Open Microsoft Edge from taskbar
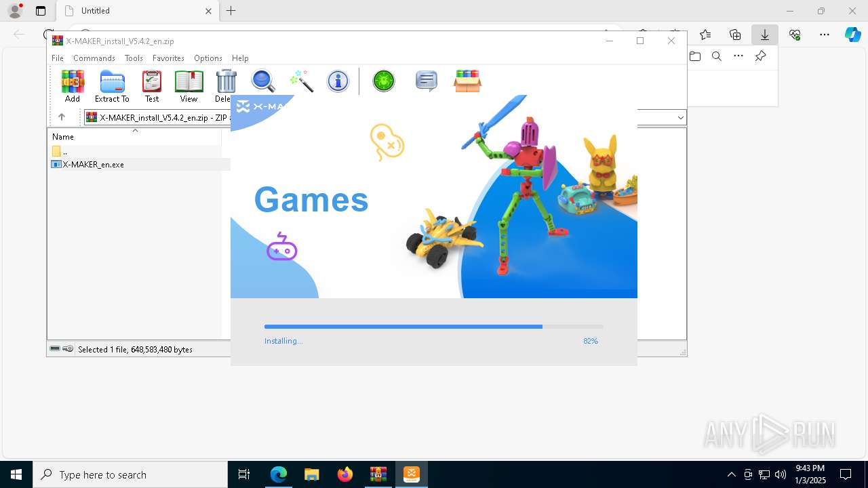This screenshot has width=868, height=488. pyautogui.click(x=279, y=474)
